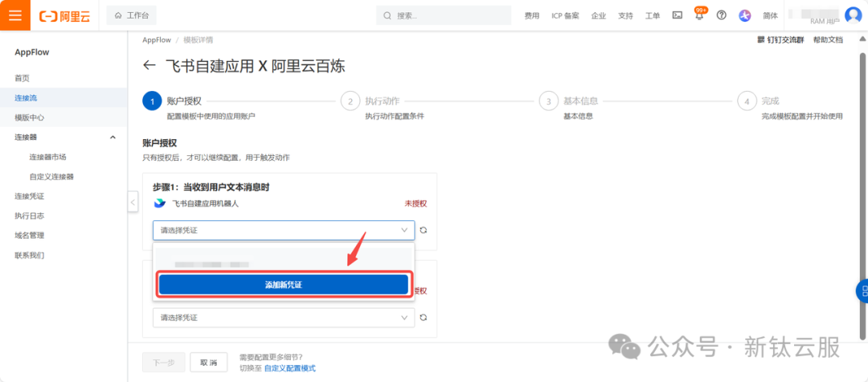The image size is (868, 382).
Task: Switch language via 简体
Action: 770,15
